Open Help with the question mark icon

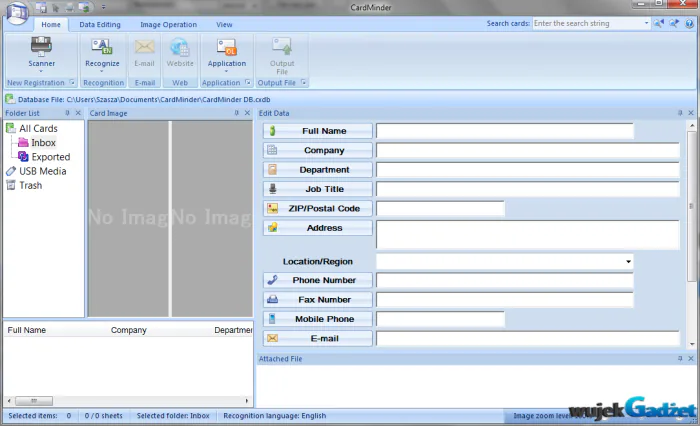point(690,23)
